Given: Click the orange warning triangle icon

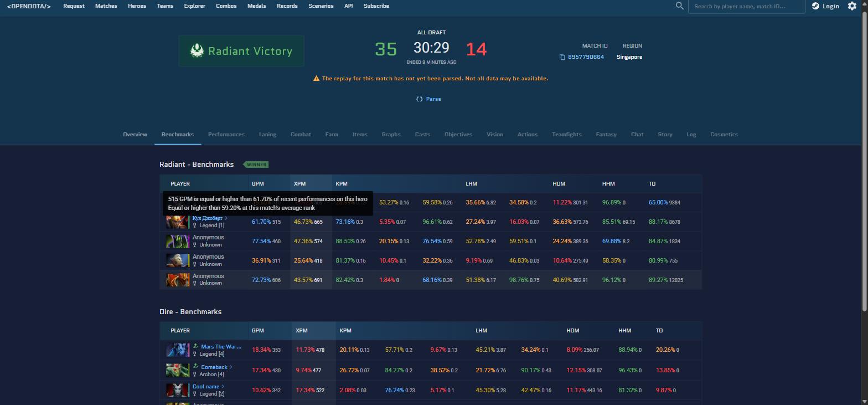Looking at the screenshot, I should [x=316, y=79].
